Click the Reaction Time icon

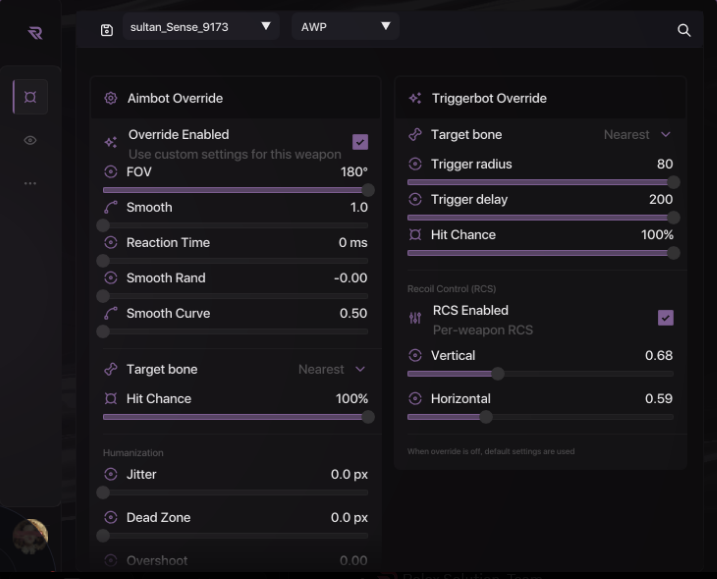[x=111, y=242]
